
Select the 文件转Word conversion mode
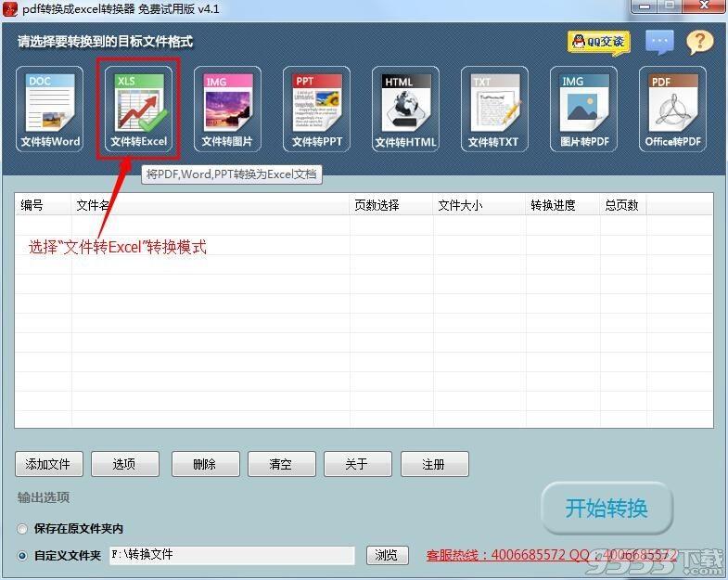tap(50, 110)
